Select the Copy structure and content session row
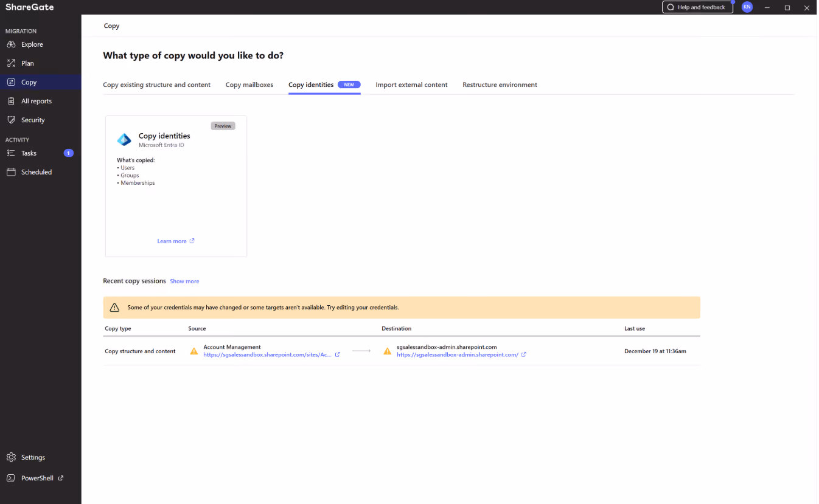 402,351
